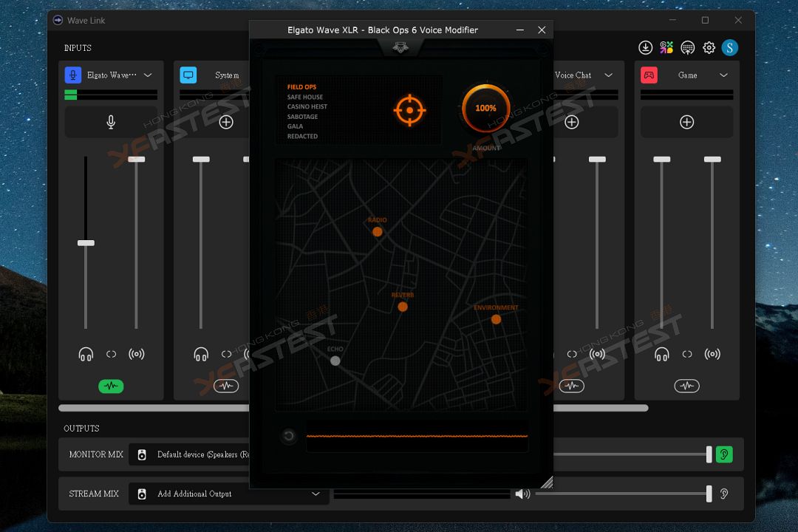The width and height of the screenshot is (798, 532).
Task: Open the colorful Marketplace icon in header
Action: click(666, 48)
